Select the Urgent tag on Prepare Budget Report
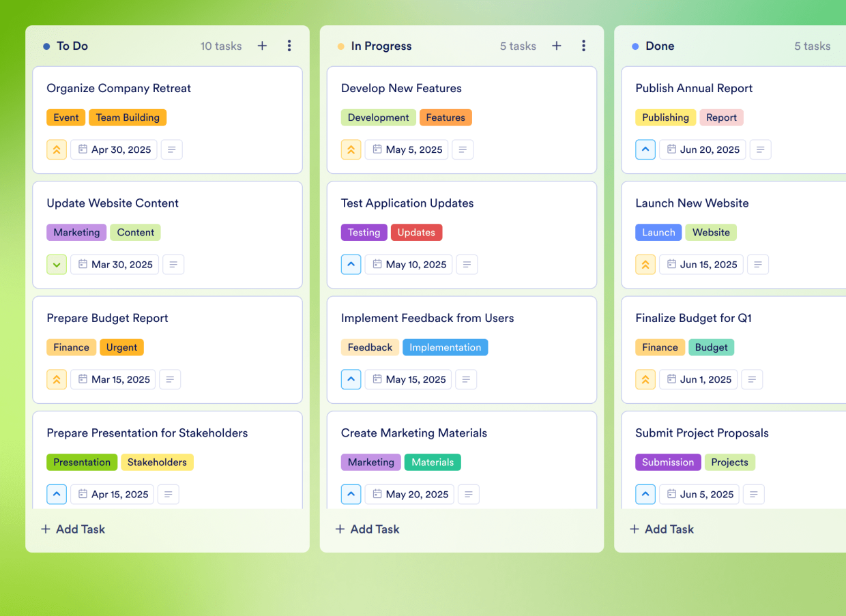This screenshot has height=616, width=846. (x=121, y=347)
